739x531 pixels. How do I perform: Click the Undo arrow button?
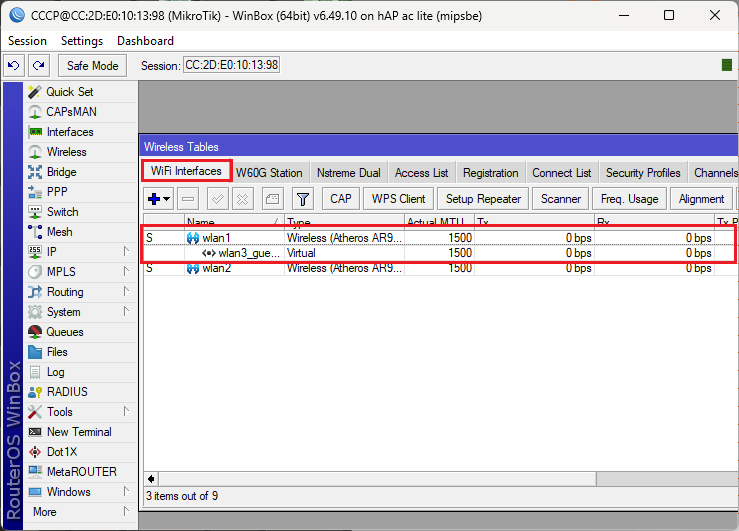coord(14,65)
